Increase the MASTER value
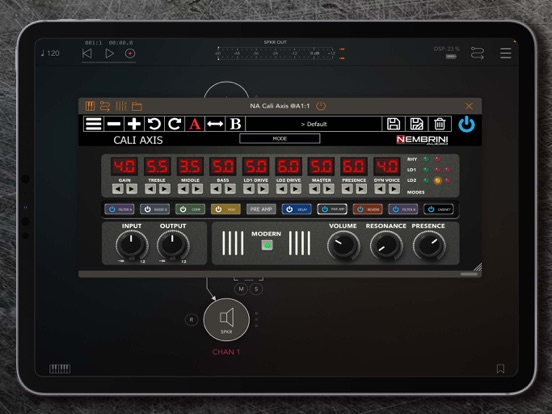The height and width of the screenshot is (414, 552). [x=328, y=189]
